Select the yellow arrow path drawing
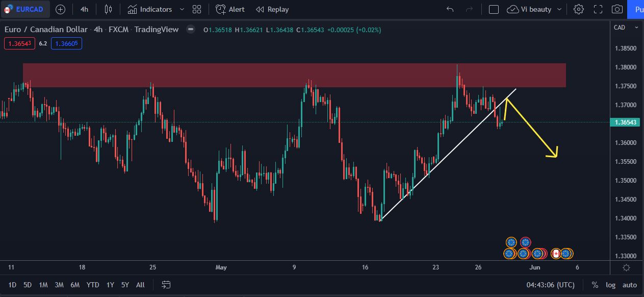This screenshot has width=644, height=297. tap(531, 128)
